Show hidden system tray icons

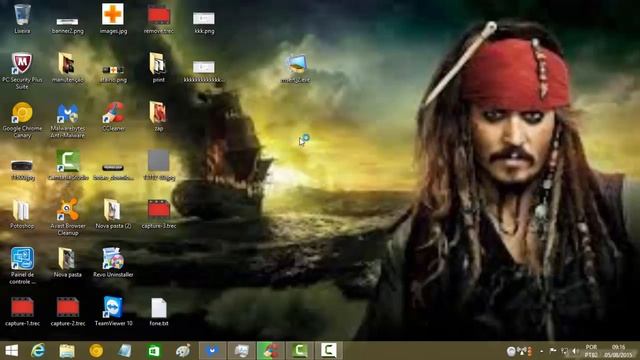[x=541, y=351]
